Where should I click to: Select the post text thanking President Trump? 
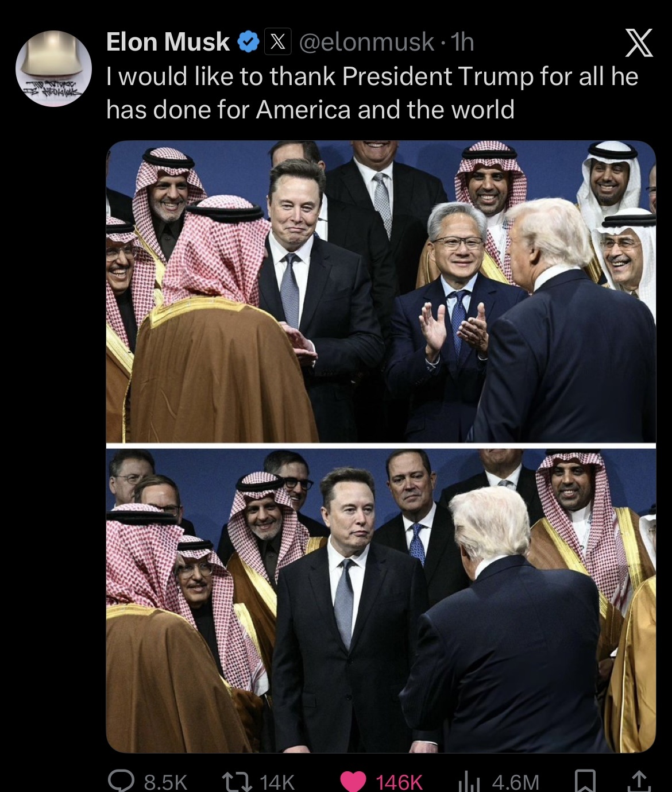(x=372, y=93)
